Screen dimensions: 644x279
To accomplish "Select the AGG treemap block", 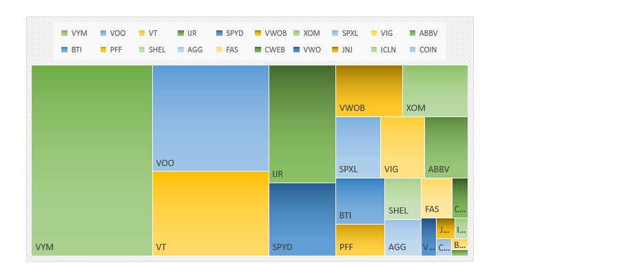I will point(402,238).
